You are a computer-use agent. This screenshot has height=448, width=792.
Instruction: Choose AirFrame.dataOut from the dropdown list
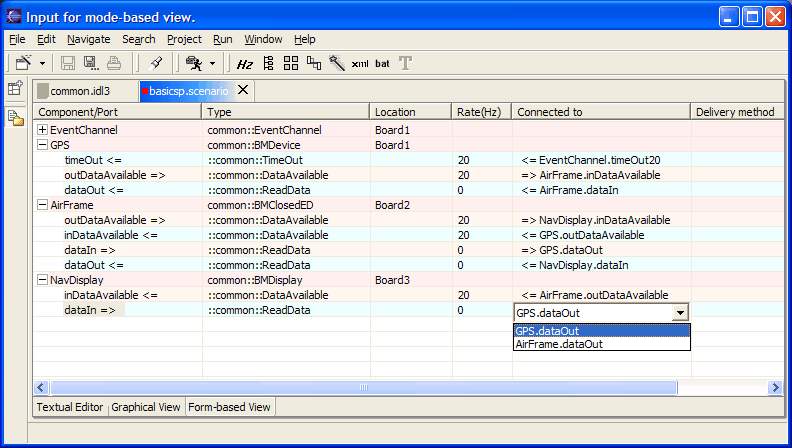point(559,344)
